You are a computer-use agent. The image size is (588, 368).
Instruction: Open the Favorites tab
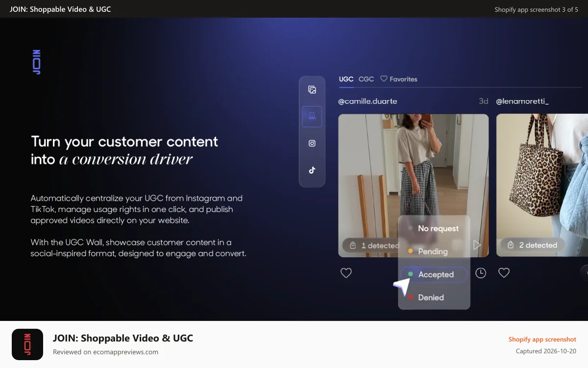[x=399, y=79]
